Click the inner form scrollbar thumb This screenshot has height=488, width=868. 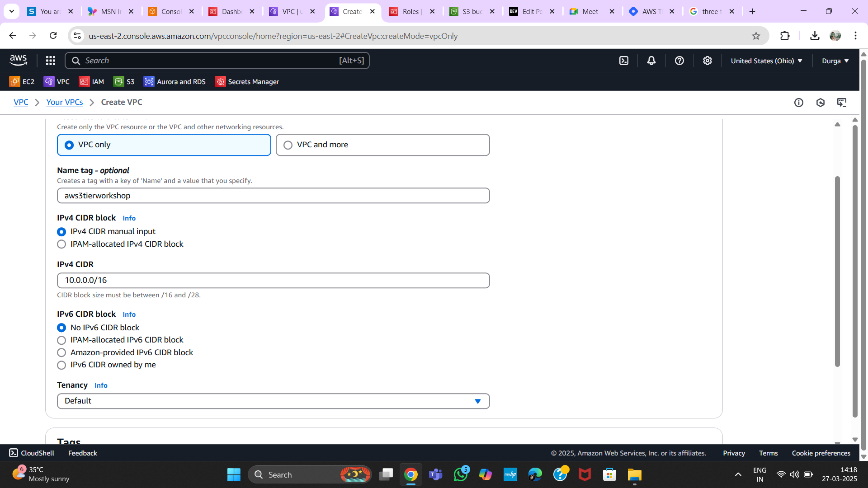pyautogui.click(x=837, y=271)
